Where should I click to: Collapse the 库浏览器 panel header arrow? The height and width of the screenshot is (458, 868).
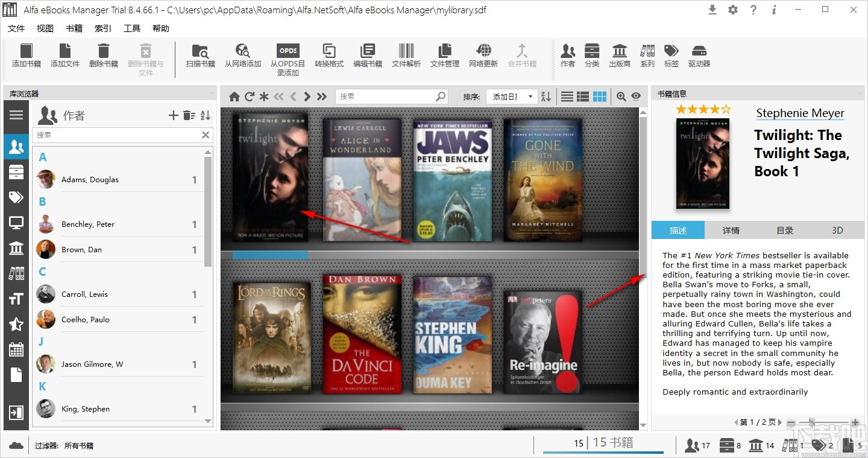[212, 94]
